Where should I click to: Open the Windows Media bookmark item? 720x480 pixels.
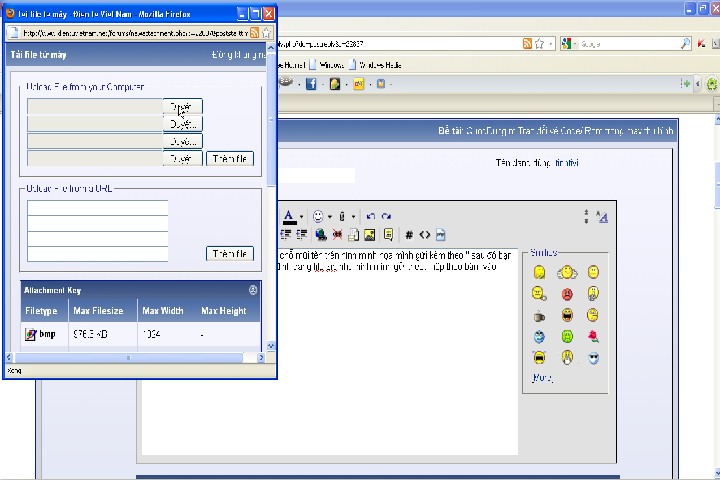pyautogui.click(x=376, y=65)
